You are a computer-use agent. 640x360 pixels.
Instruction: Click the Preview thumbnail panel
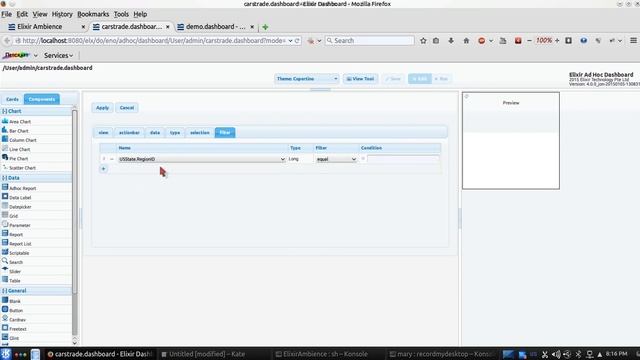(x=511, y=140)
